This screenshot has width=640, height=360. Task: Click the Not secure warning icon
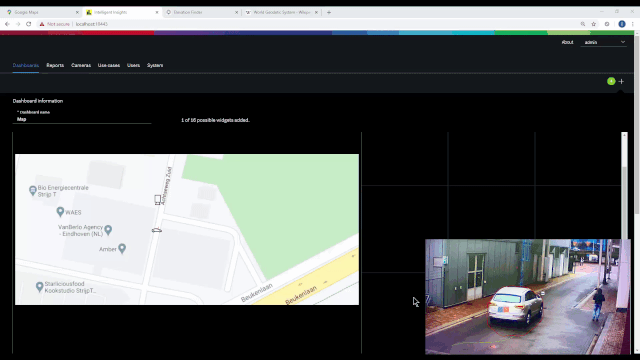pos(42,24)
